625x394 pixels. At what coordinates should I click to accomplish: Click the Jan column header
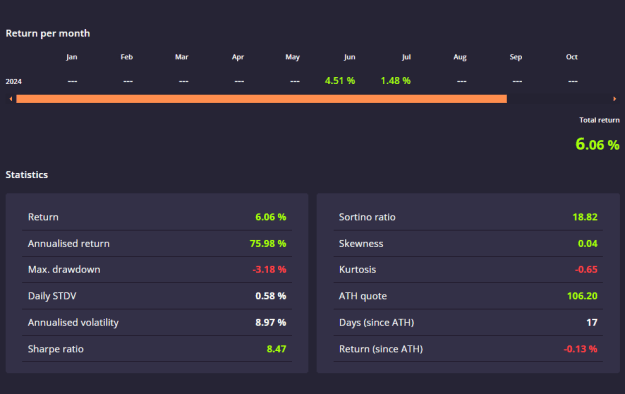click(72, 57)
